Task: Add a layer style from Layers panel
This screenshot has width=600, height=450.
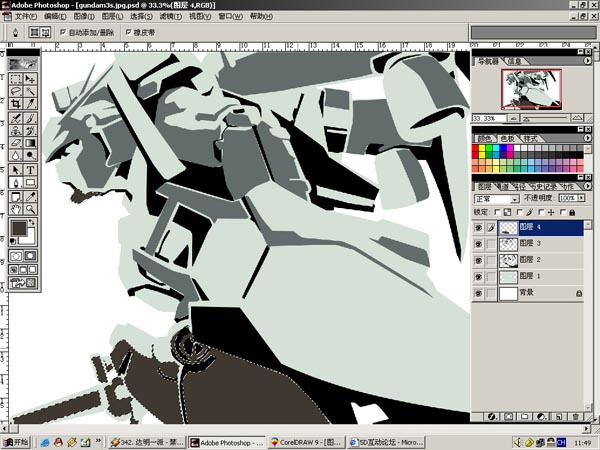Action: (492, 417)
